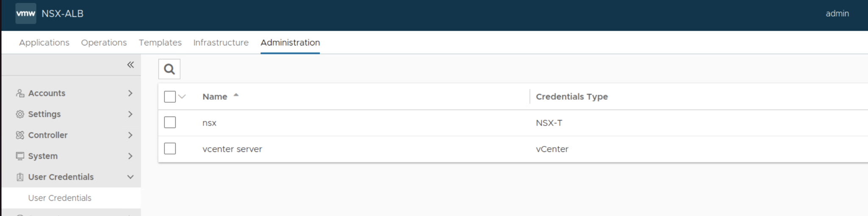Click the vmw logo icon
868x216 pixels.
click(26, 14)
